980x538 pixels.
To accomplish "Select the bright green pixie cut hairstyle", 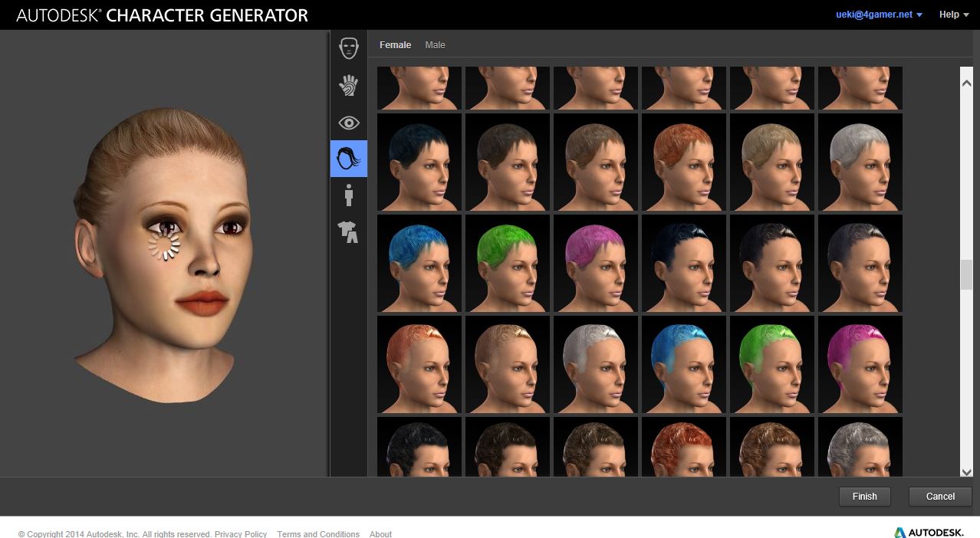I will click(x=508, y=264).
